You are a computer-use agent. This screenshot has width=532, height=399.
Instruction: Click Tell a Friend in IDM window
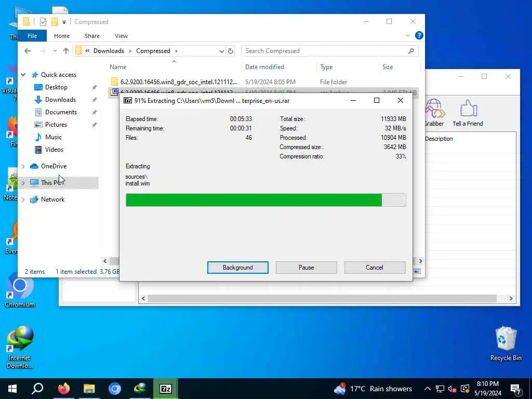coord(468,113)
